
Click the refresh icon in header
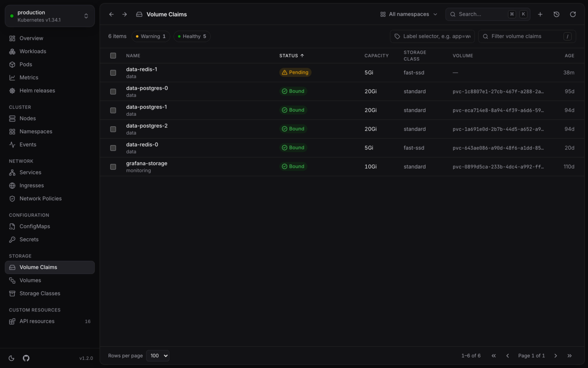[573, 14]
